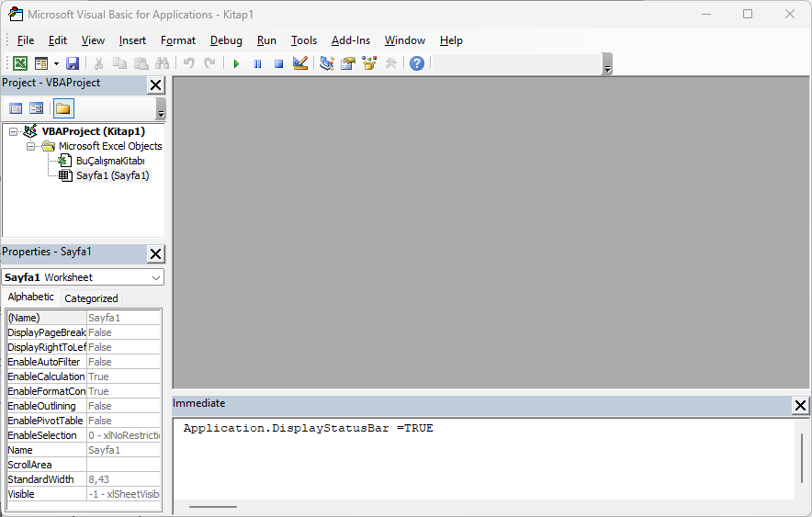Click the Copy toolbar icon
The height and width of the screenshot is (517, 812).
coord(119,63)
